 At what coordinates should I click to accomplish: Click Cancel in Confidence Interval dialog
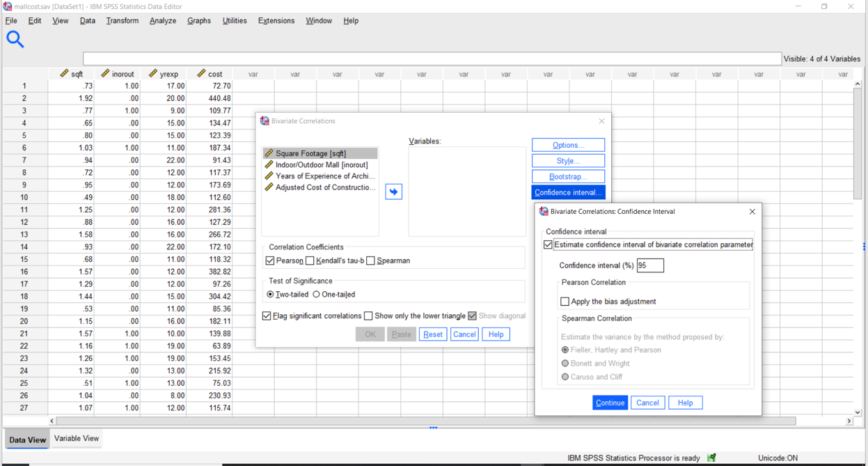(647, 403)
